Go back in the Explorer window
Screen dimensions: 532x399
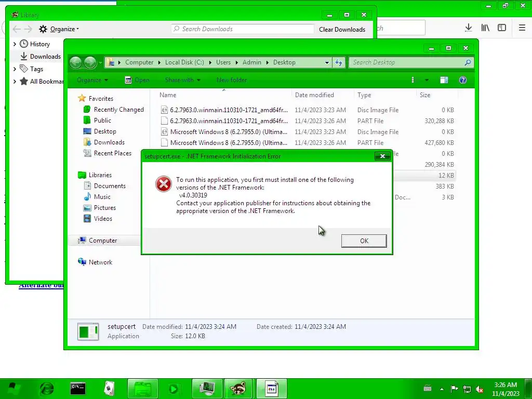click(x=76, y=62)
